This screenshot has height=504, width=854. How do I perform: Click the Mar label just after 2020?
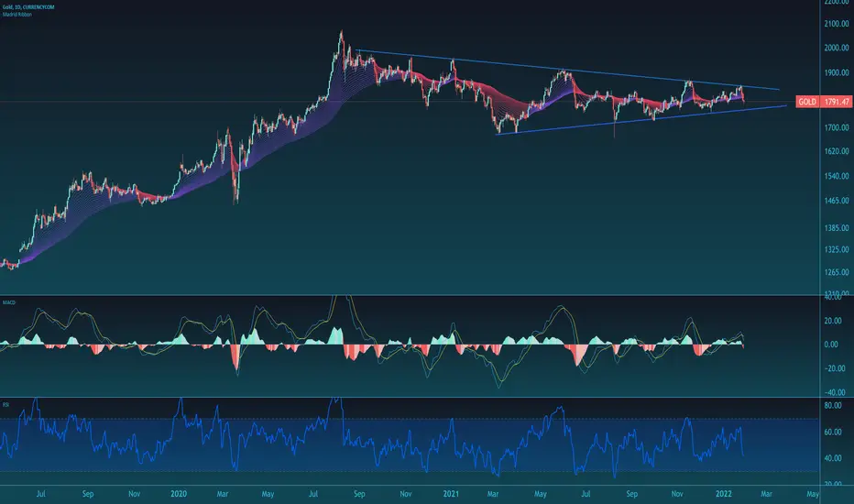(223, 494)
